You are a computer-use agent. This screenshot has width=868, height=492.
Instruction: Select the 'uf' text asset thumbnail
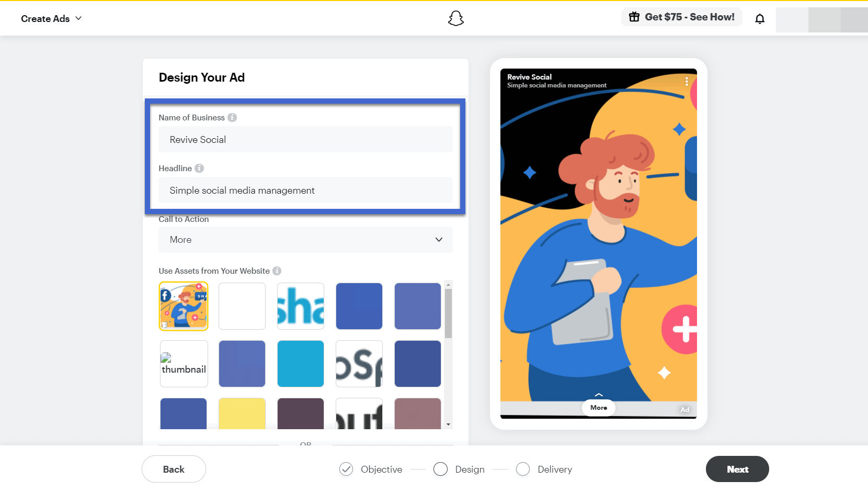click(359, 414)
